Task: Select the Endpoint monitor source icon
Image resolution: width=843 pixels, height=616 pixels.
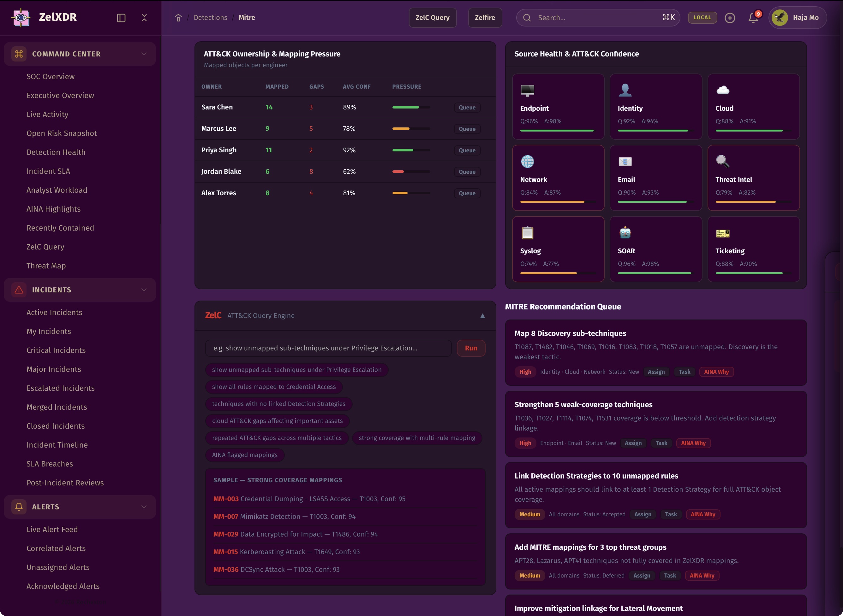Action: click(x=527, y=90)
